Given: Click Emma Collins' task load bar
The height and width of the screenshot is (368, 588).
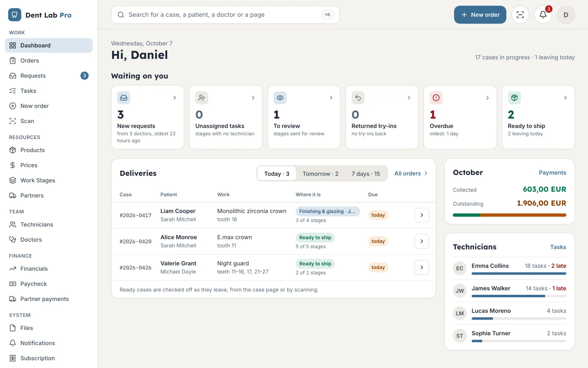Looking at the screenshot, I should [519, 273].
